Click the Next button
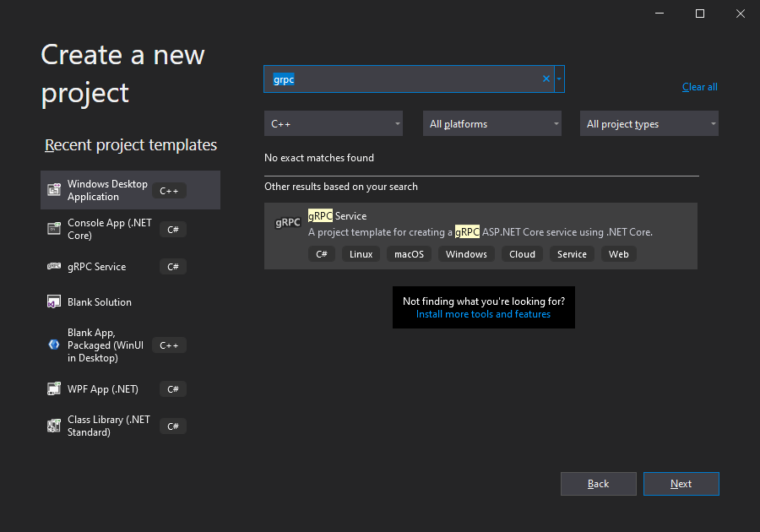Viewport: 760px width, 532px height. [681, 484]
